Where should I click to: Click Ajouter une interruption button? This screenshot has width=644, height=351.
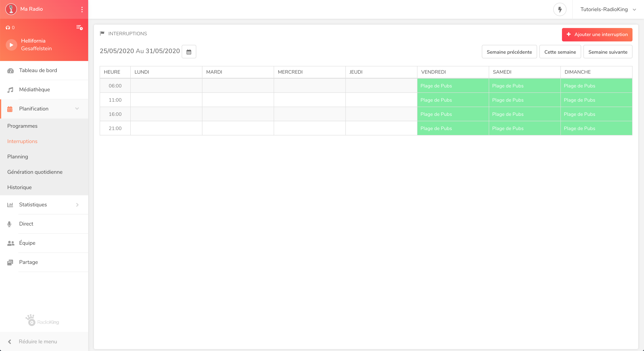(x=597, y=35)
